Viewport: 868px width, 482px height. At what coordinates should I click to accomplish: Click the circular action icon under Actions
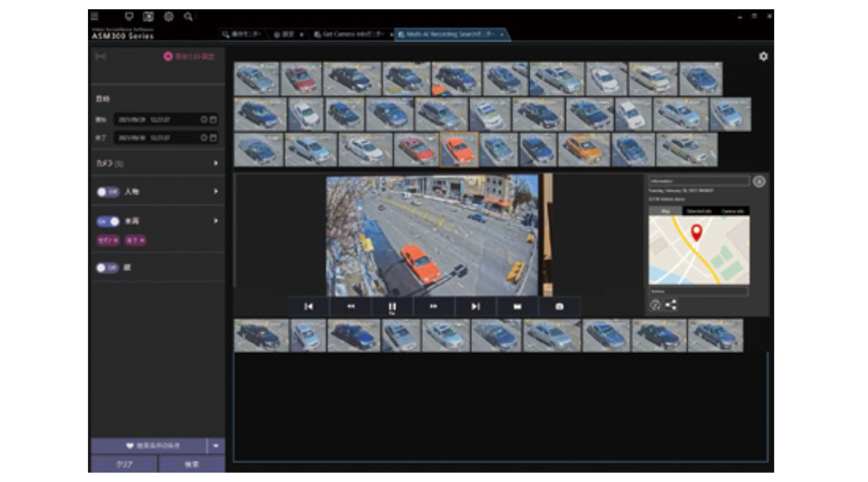tap(655, 305)
